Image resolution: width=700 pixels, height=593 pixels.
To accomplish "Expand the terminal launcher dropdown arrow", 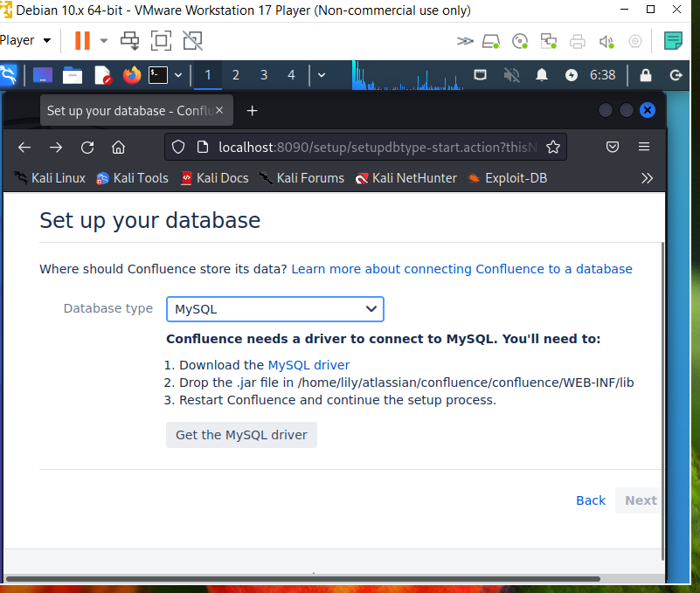I will [x=178, y=75].
